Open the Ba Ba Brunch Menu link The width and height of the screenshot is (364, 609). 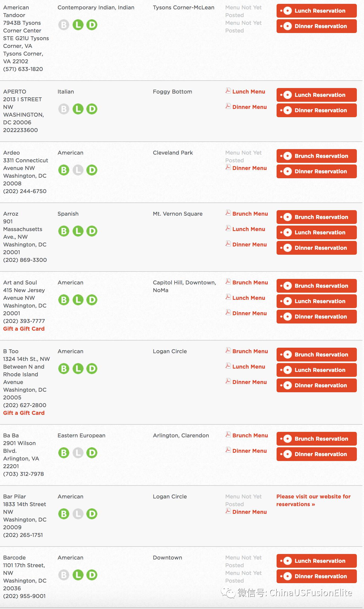[250, 435]
